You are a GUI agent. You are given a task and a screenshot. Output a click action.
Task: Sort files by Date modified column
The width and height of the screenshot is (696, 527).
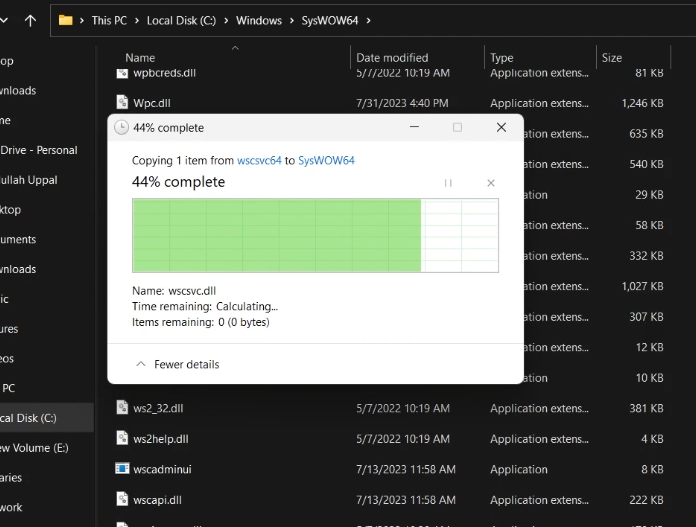[x=392, y=58]
